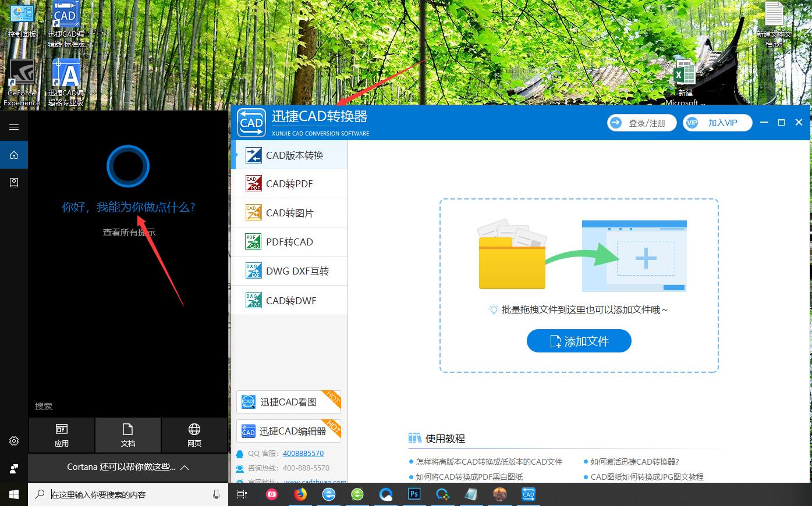Open Photoshop from the taskbar
The width and height of the screenshot is (812, 506).
pos(414,494)
